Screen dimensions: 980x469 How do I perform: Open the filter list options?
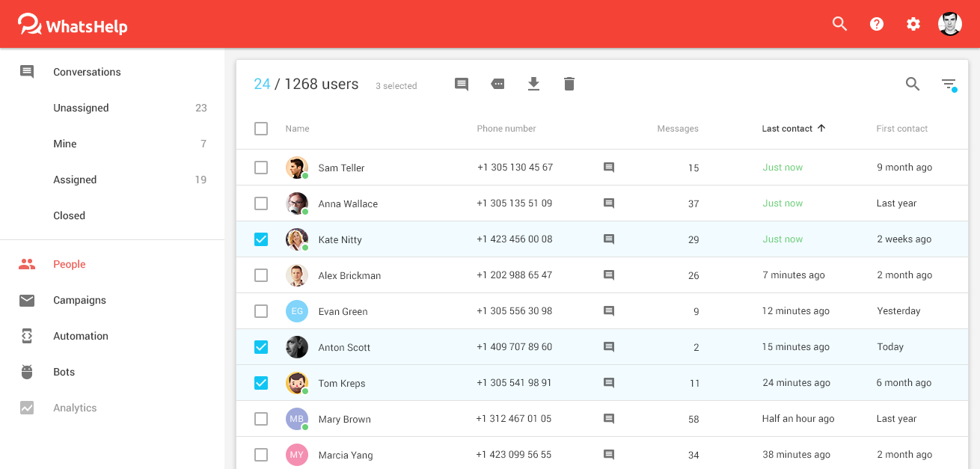tap(949, 85)
